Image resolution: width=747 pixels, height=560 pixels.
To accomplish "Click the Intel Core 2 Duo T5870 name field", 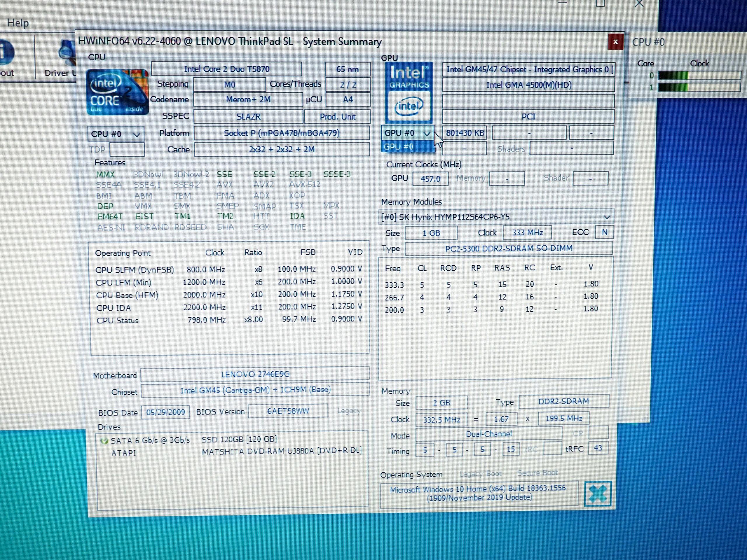I will click(x=227, y=69).
